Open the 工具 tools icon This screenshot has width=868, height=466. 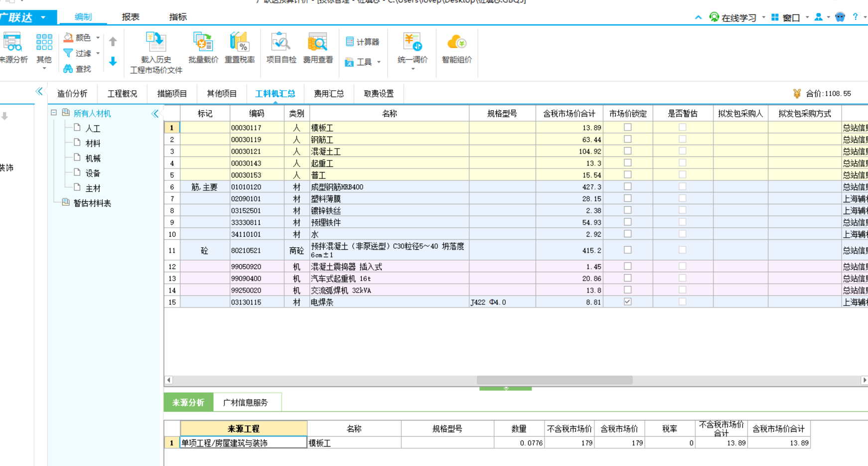click(349, 62)
